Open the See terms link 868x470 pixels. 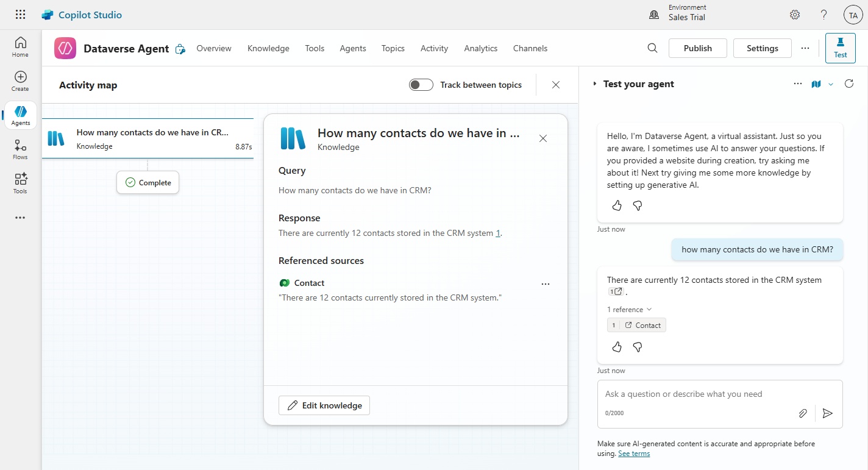(634, 454)
